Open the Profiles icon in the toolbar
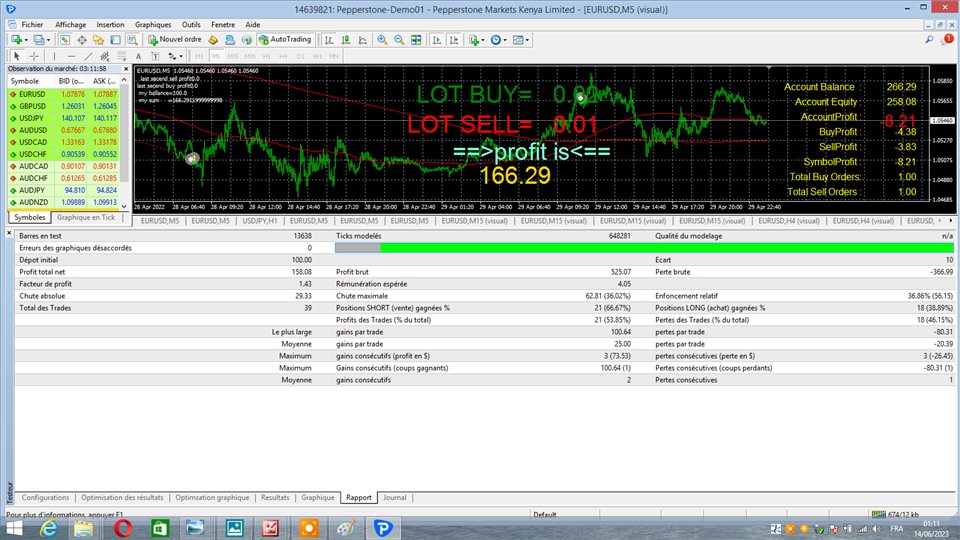The height and width of the screenshot is (540, 960). 39,40
